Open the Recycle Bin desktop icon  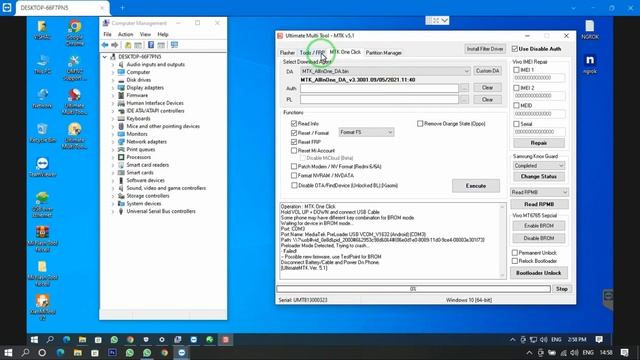point(42,133)
